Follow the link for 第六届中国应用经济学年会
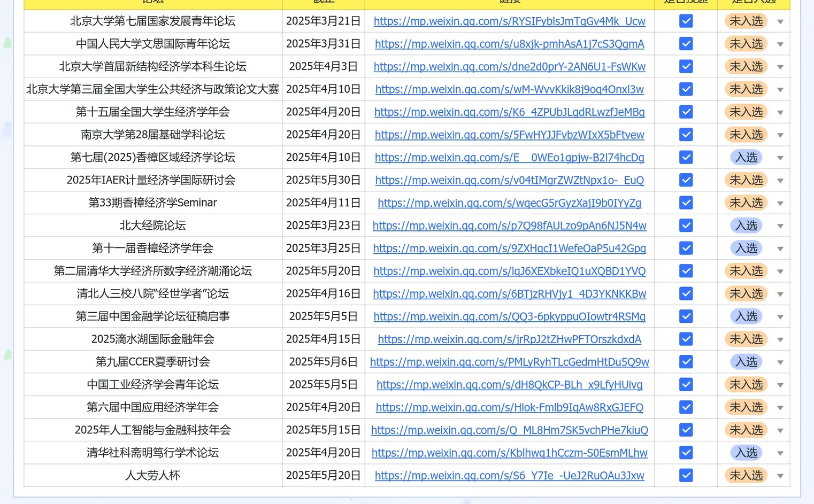This screenshot has width=814, height=504. pyautogui.click(x=510, y=407)
